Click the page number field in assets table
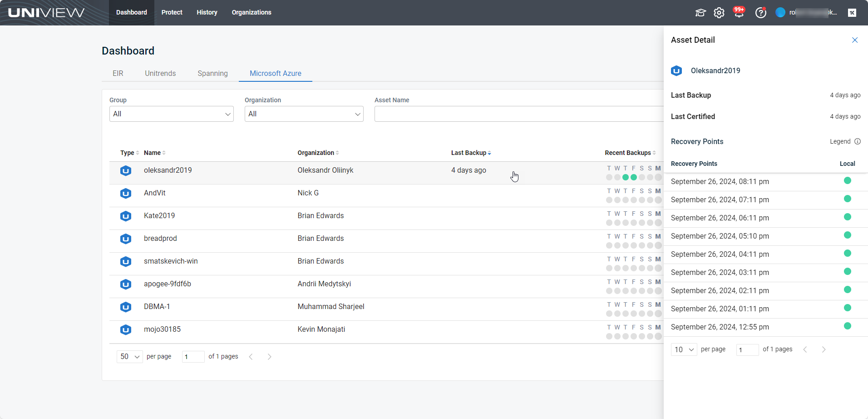868x419 pixels. pyautogui.click(x=193, y=357)
